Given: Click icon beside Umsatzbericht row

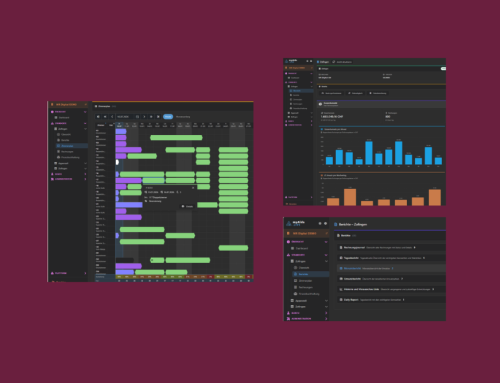Looking at the screenshot, I should (x=341, y=279).
